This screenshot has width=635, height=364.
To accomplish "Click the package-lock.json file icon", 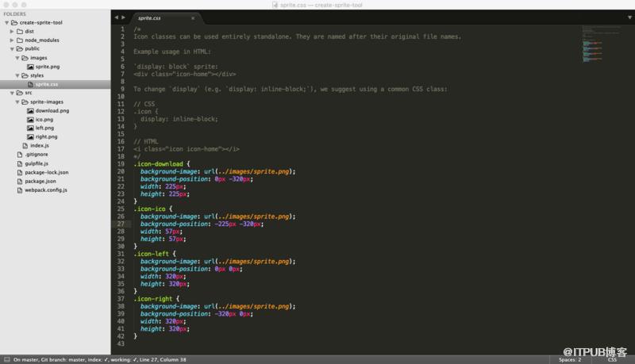I will tap(20, 173).
